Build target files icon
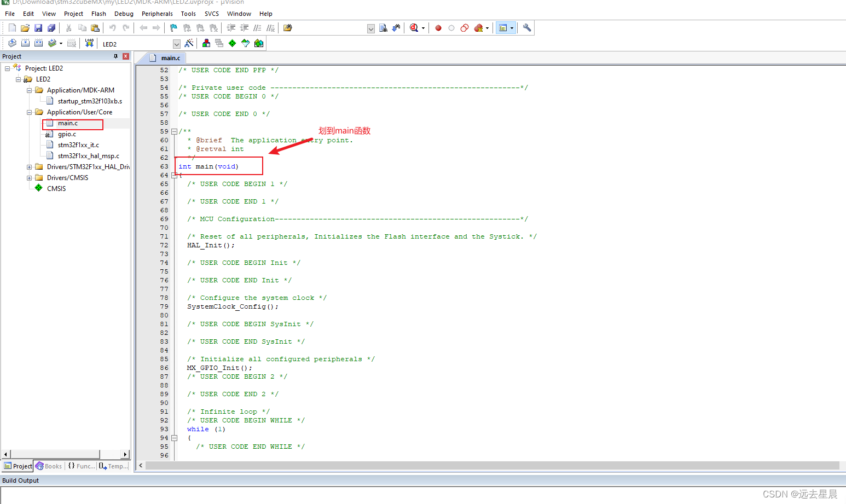The width and height of the screenshot is (846, 504). [25, 43]
